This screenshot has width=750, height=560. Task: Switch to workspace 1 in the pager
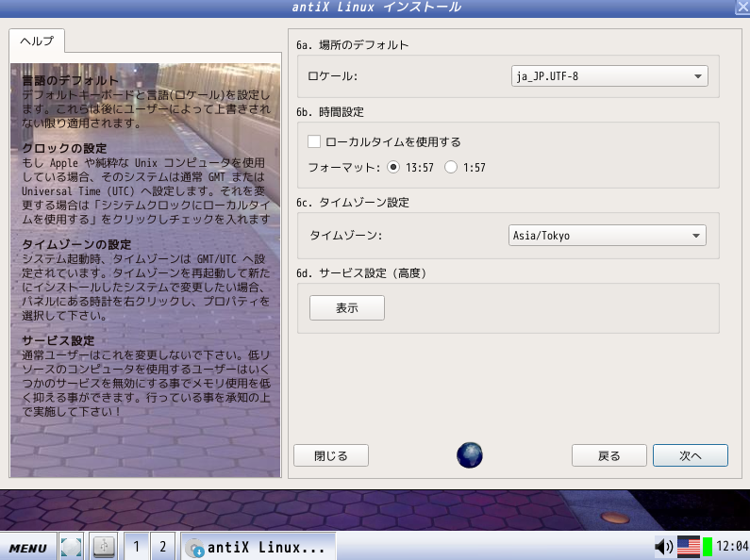[137, 547]
